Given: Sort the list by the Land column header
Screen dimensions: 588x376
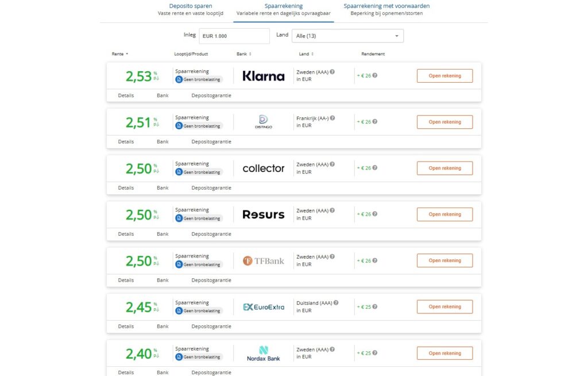Looking at the screenshot, I should (x=305, y=54).
